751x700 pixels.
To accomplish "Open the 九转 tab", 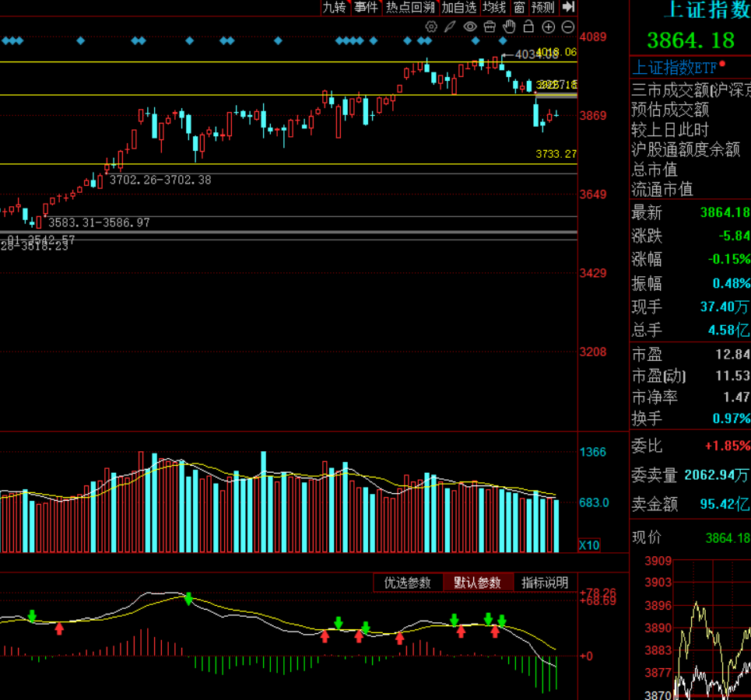I will click(x=335, y=7).
